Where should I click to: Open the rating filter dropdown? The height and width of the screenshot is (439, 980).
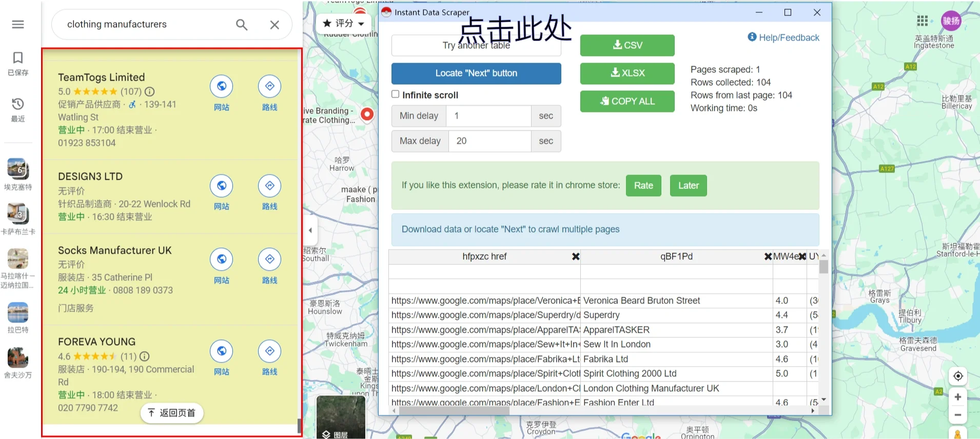pyautogui.click(x=344, y=23)
